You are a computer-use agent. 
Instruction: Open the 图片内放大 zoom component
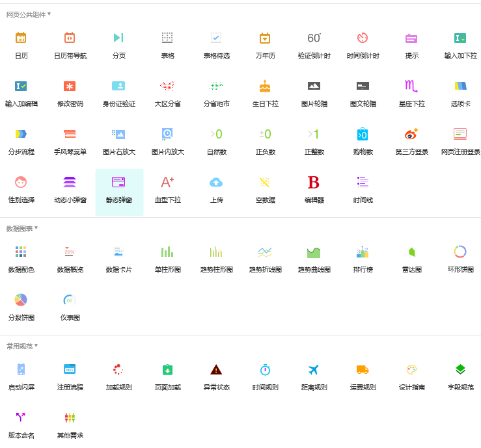(x=167, y=134)
